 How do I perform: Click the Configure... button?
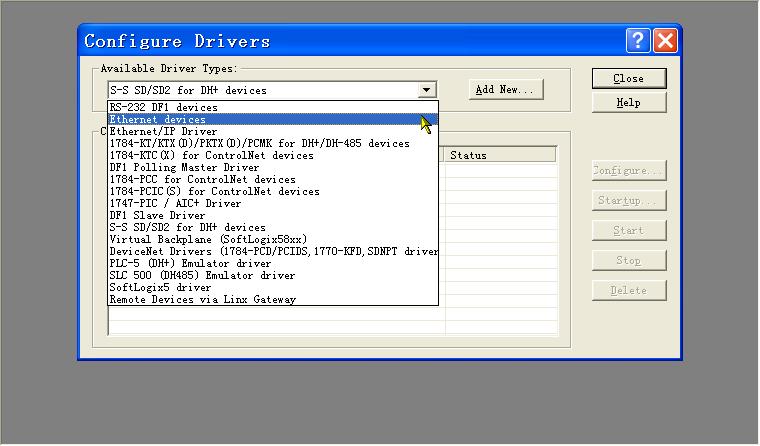pos(629,171)
